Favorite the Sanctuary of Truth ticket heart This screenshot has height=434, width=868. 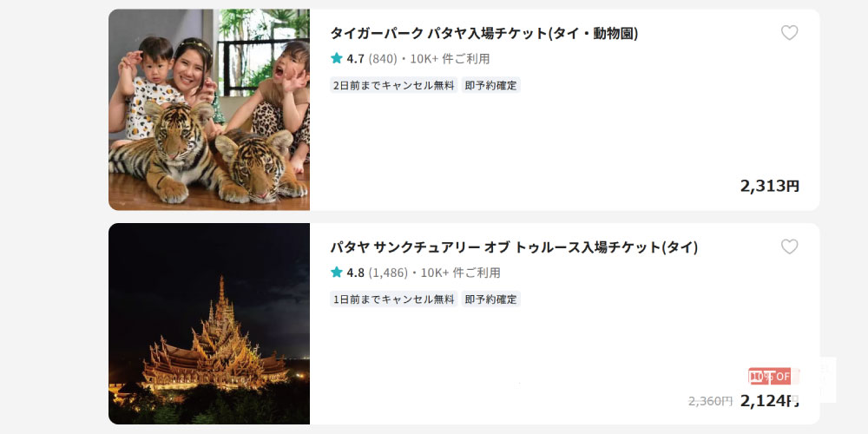point(789,247)
